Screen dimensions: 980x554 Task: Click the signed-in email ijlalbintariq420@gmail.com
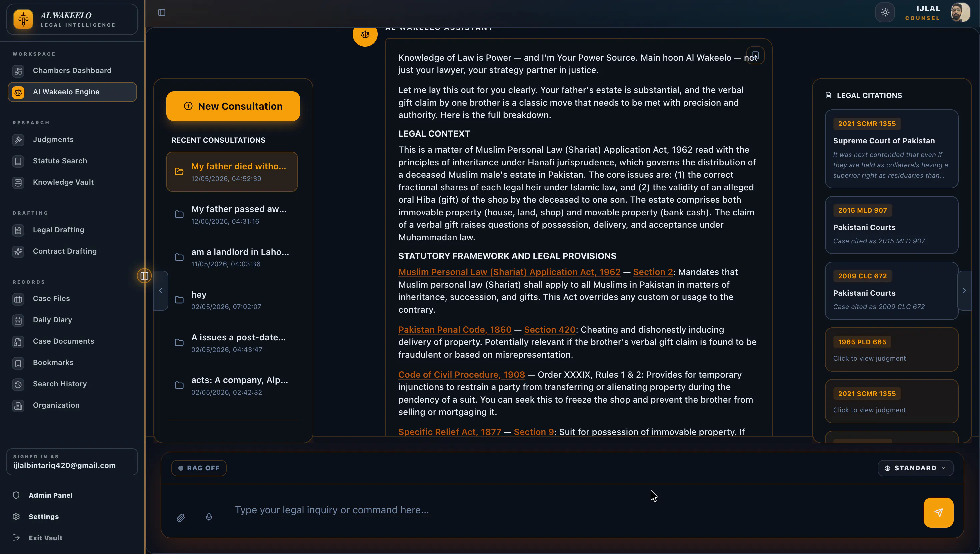pyautogui.click(x=64, y=465)
